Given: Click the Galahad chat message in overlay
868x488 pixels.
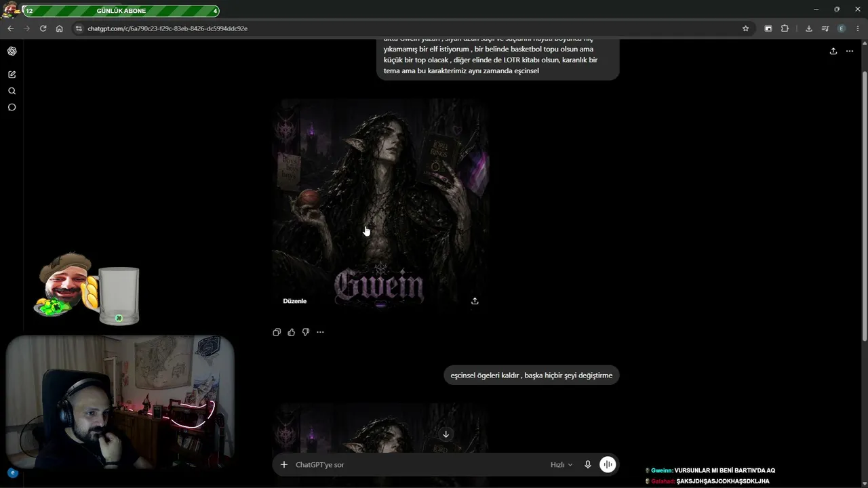Looking at the screenshot, I should [707, 481].
